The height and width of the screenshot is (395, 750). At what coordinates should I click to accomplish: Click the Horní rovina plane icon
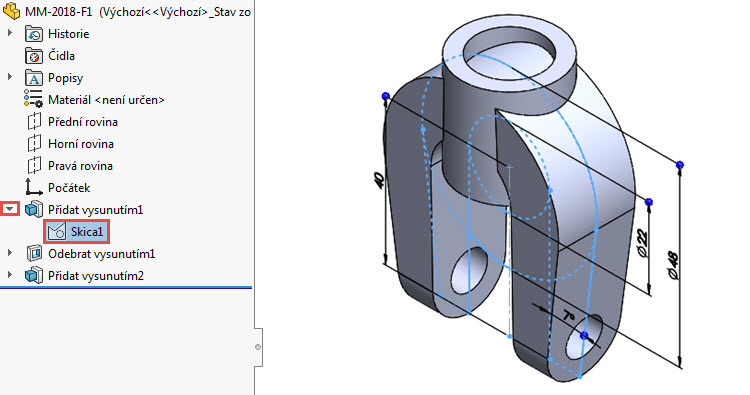pos(34,144)
